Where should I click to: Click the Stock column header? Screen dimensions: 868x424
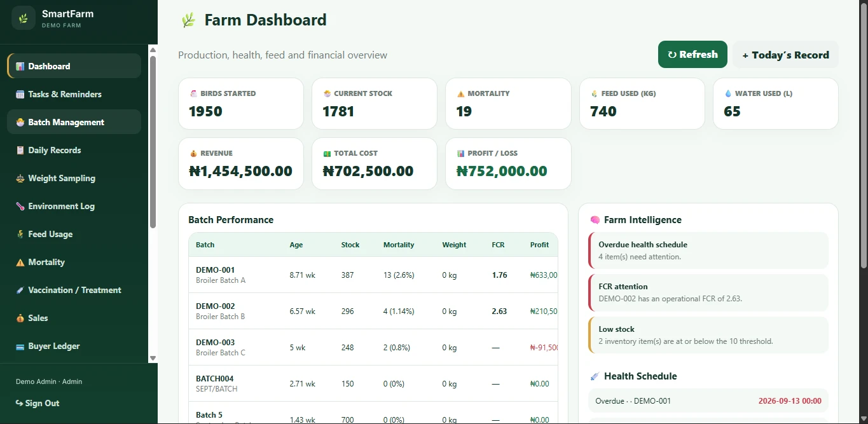coord(350,245)
